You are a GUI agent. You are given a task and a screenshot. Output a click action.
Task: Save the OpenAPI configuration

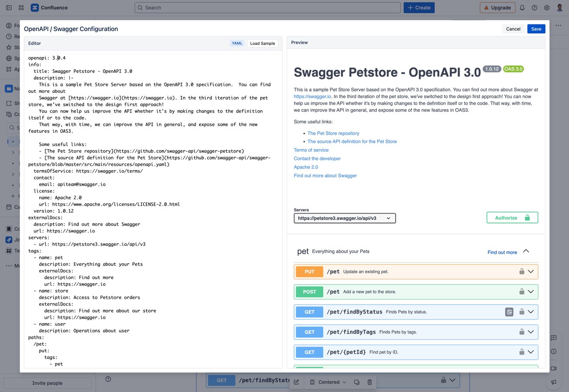tap(536, 29)
